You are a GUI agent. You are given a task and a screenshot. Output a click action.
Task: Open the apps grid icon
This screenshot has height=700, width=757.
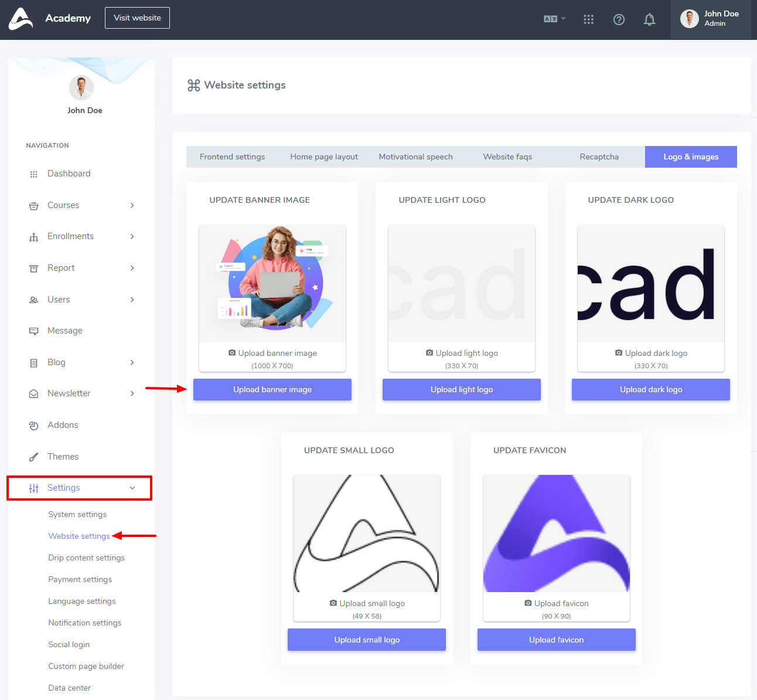click(x=588, y=19)
